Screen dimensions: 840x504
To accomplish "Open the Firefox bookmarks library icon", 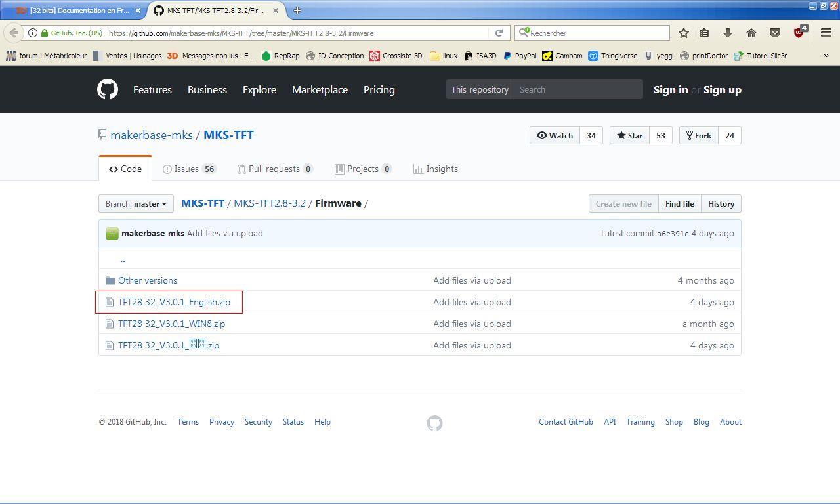I will 704,33.
